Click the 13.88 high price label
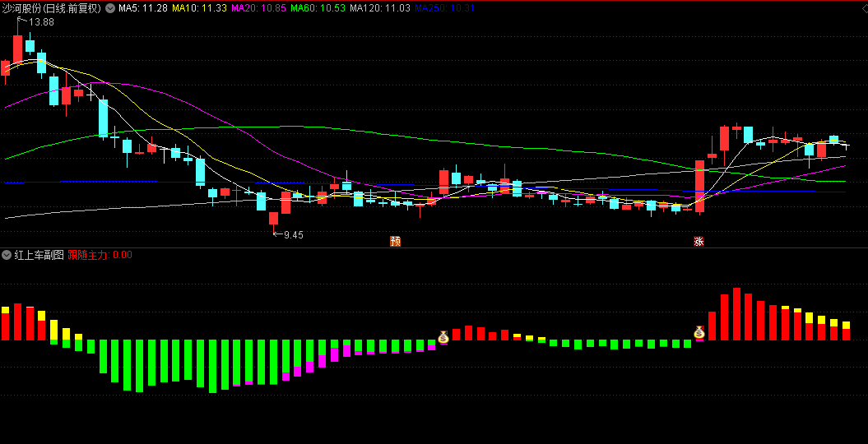The image size is (868, 444). pos(41,22)
